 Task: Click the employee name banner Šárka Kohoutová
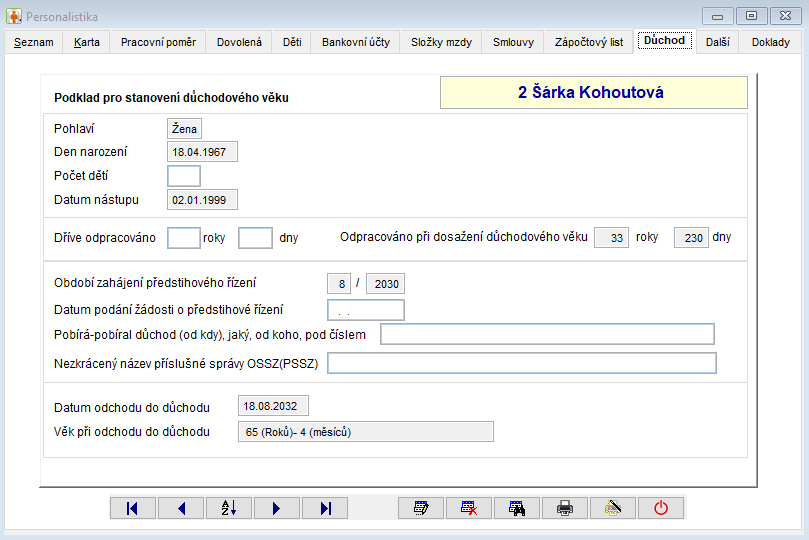point(593,92)
